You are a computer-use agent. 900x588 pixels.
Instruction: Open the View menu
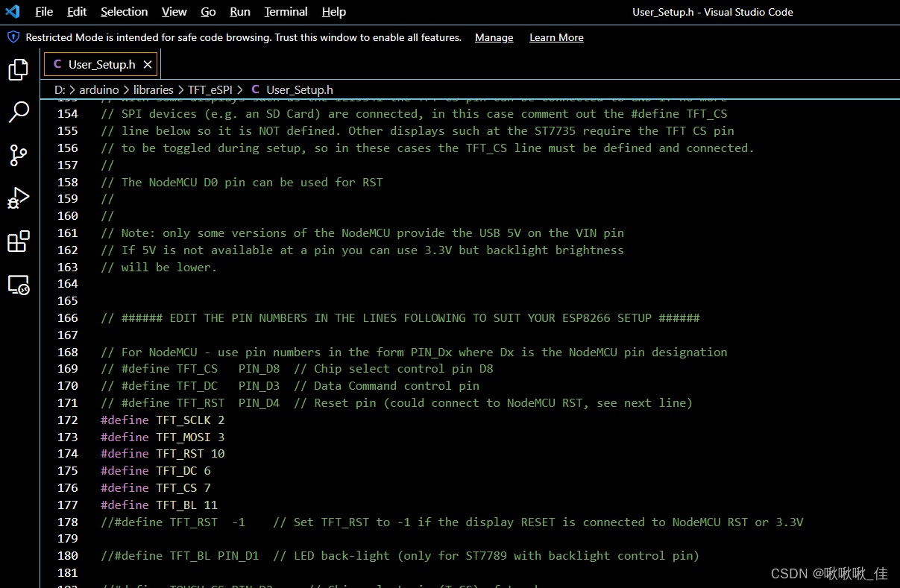click(x=174, y=12)
